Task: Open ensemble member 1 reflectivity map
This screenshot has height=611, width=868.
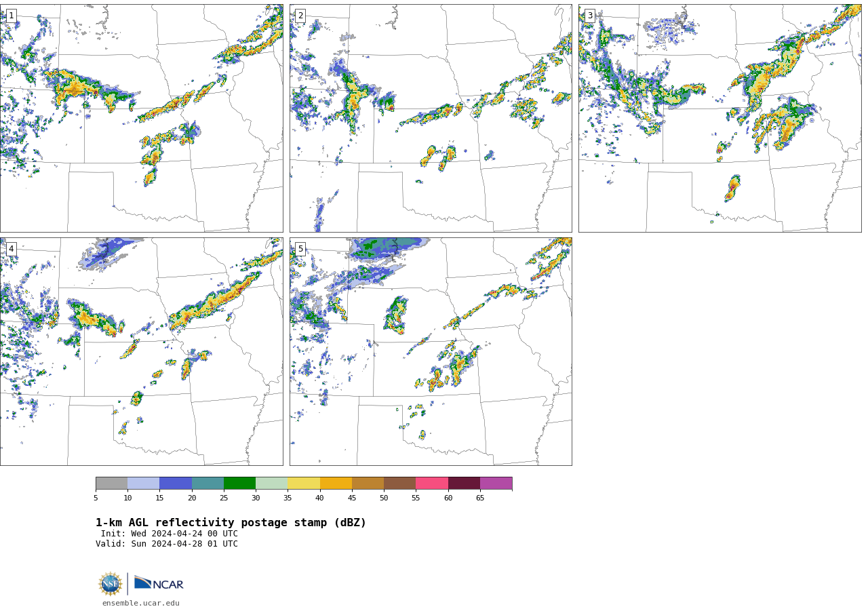Action: click(x=142, y=118)
